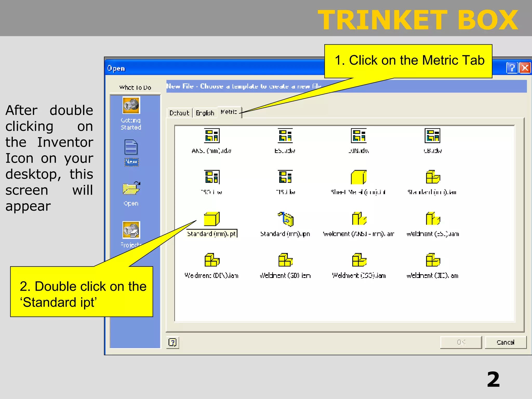Click the title bar question mark help button

(x=512, y=68)
